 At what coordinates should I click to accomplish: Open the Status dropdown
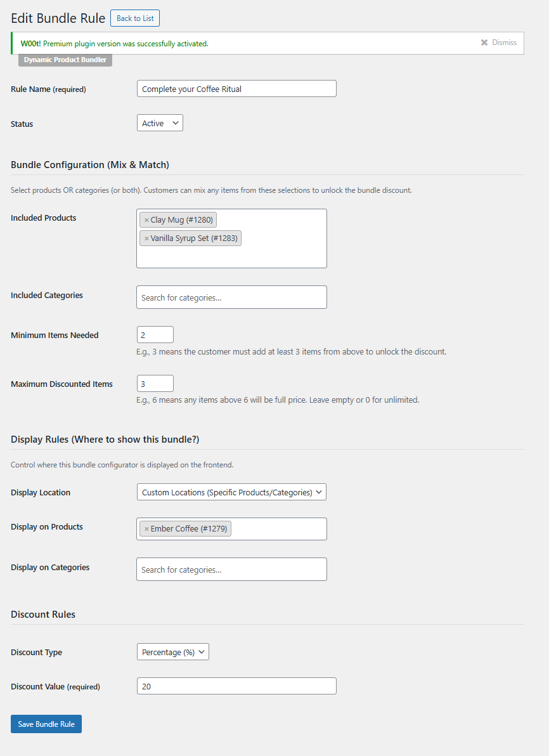160,123
